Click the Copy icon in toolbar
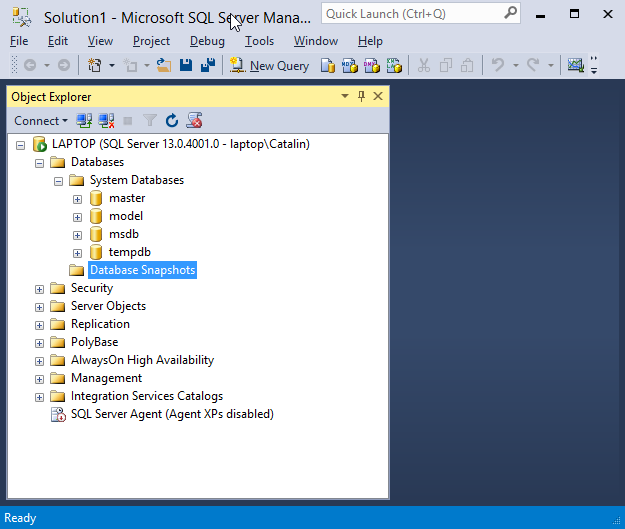The width and height of the screenshot is (625, 529). 446,65
